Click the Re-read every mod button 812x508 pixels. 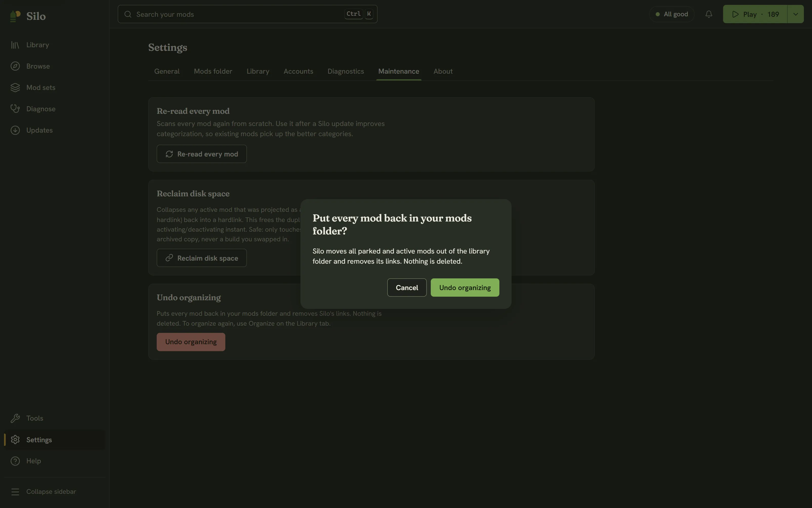pos(202,154)
